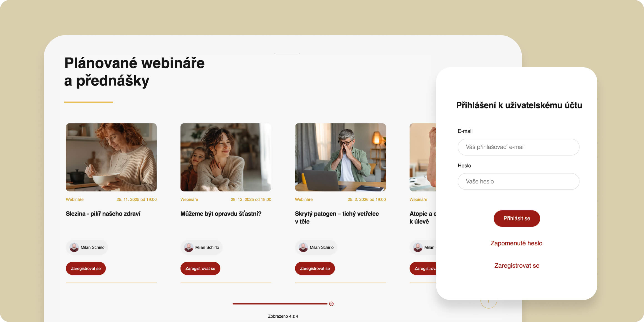Click Milan Schirlo avatar on the Skrytý patogen webinar
The height and width of the screenshot is (322, 644).
click(303, 247)
